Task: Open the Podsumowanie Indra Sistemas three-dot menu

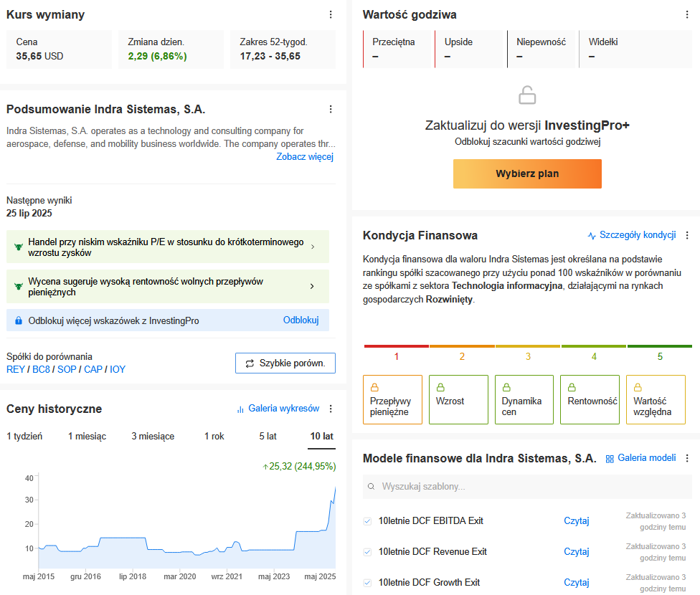Action: point(331,110)
